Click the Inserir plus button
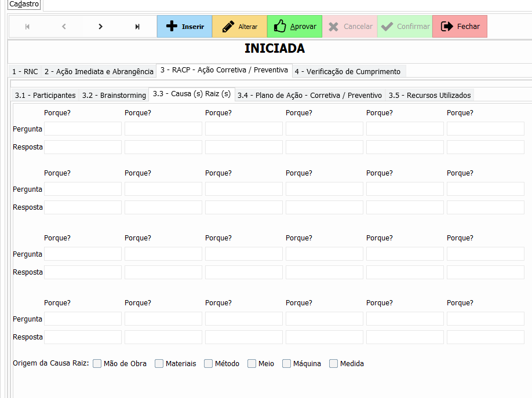 click(184, 27)
